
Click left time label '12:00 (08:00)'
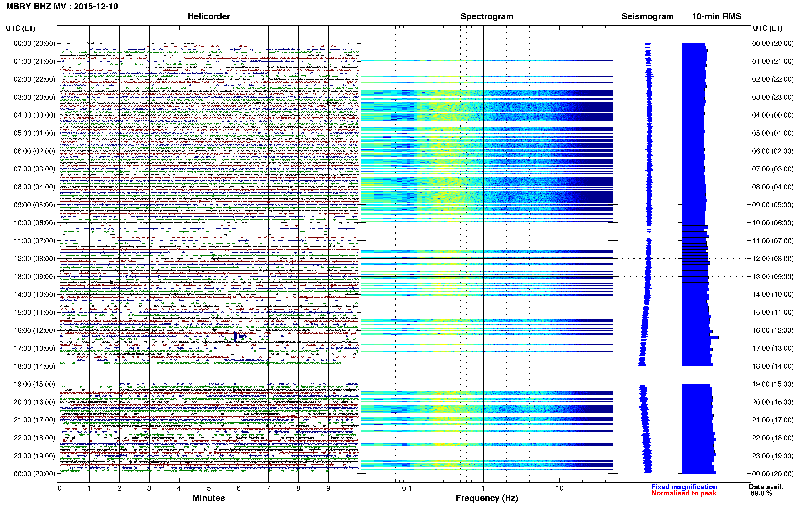pyautogui.click(x=34, y=259)
